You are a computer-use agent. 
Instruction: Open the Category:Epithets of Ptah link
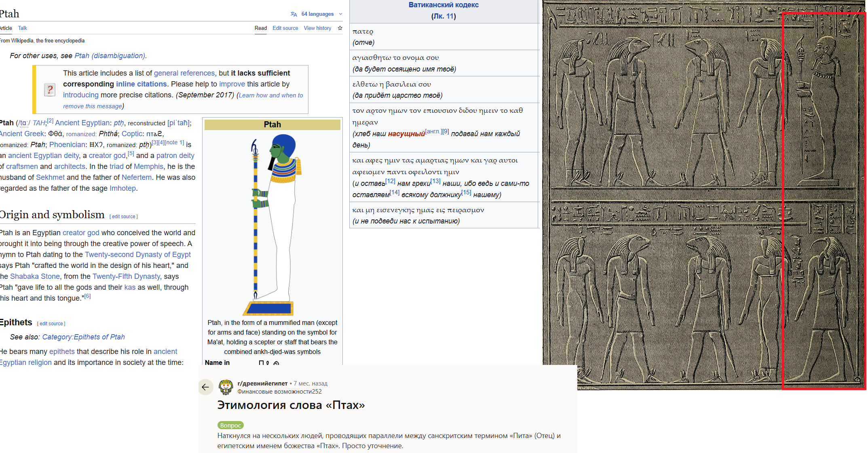point(83,337)
